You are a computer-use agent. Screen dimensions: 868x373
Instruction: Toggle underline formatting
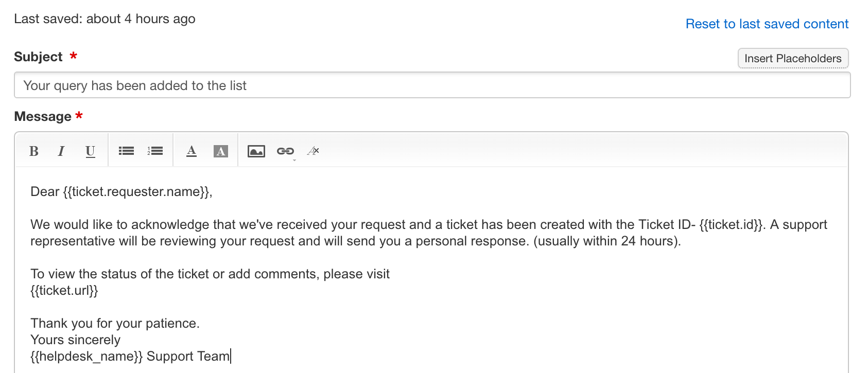tap(90, 151)
